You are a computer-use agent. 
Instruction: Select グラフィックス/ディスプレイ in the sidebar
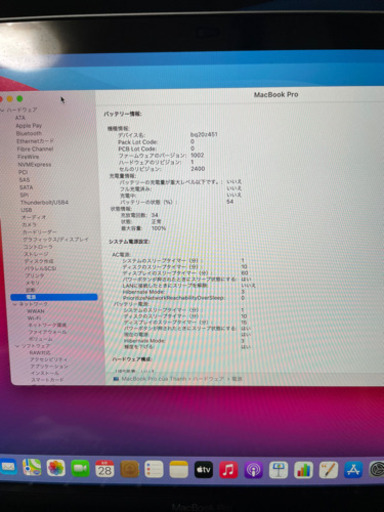tap(56, 239)
